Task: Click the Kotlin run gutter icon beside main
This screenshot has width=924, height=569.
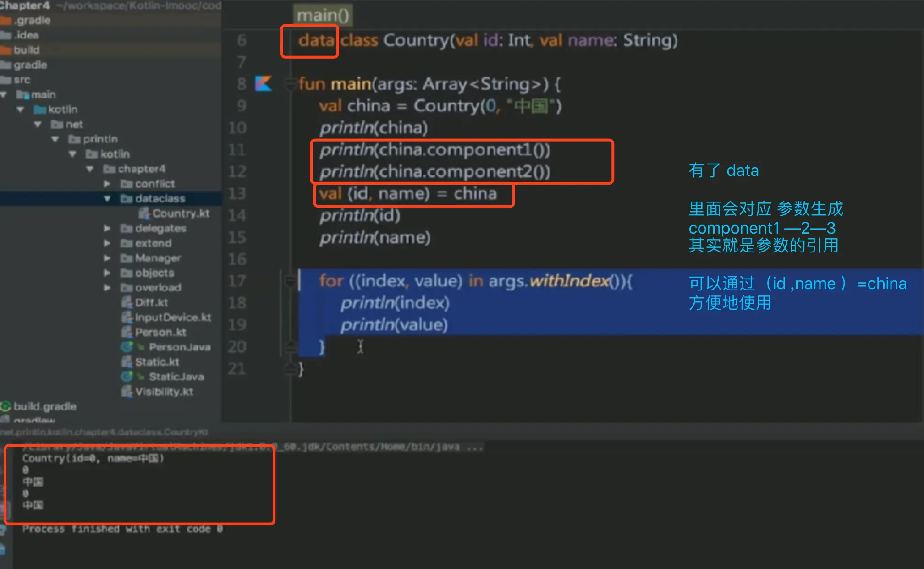Action: tap(264, 83)
